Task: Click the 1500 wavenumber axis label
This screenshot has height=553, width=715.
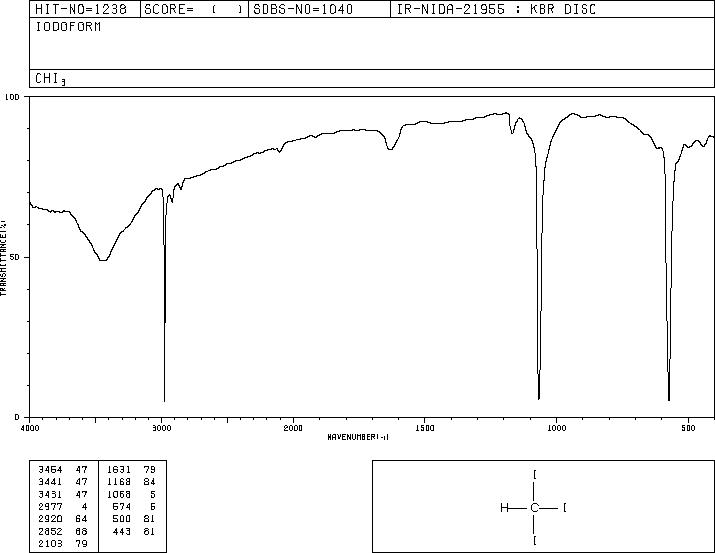Action: pos(425,428)
